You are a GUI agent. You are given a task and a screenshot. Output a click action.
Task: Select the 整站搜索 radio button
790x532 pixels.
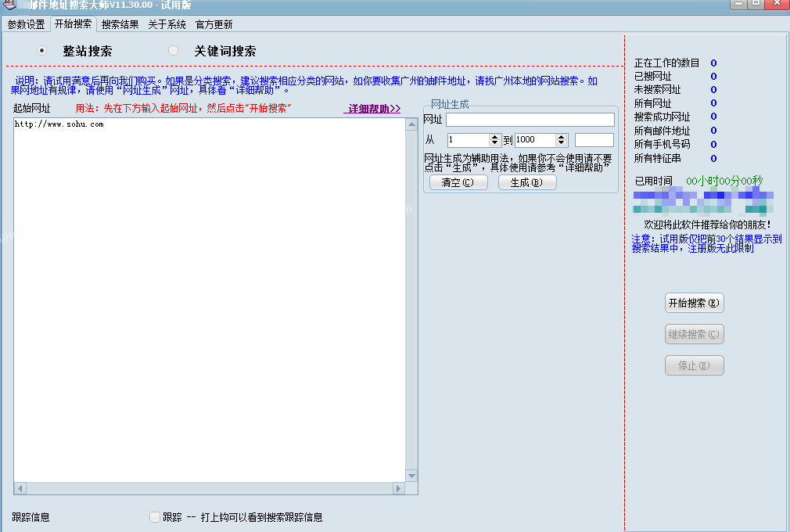tap(41, 50)
